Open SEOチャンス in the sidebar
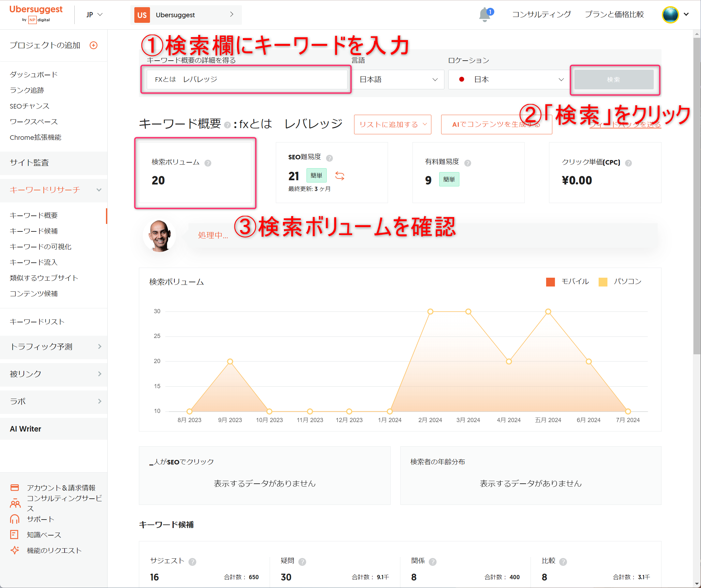Image resolution: width=701 pixels, height=588 pixels. 30,106
